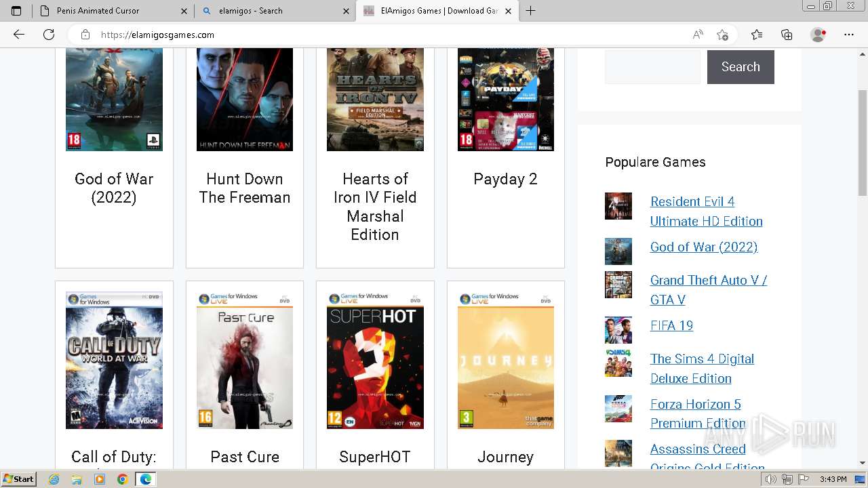
Task: Click God of War (2022) card title
Action: 114,188
